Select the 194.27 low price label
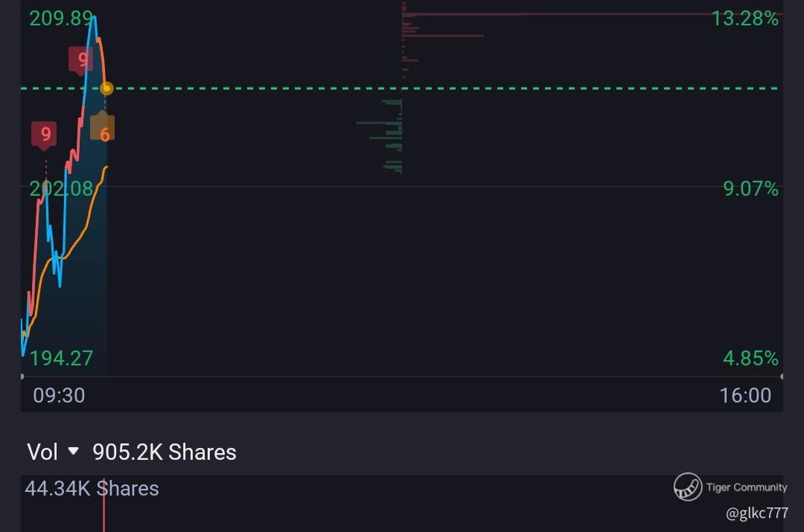 click(61, 358)
